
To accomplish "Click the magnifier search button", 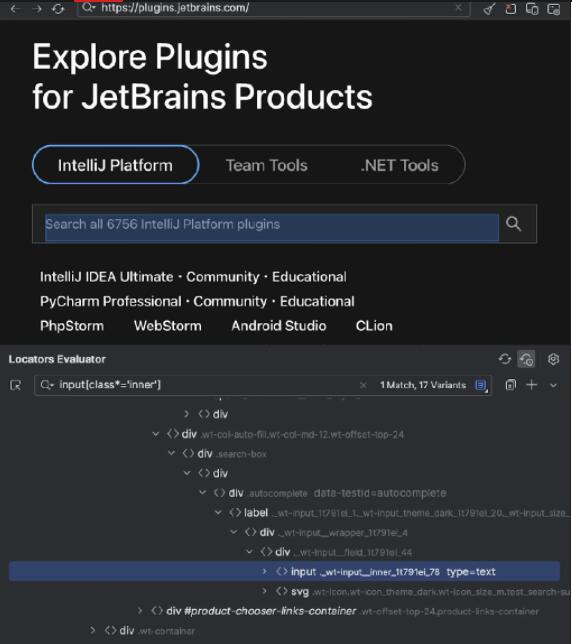I will pyautogui.click(x=513, y=224).
